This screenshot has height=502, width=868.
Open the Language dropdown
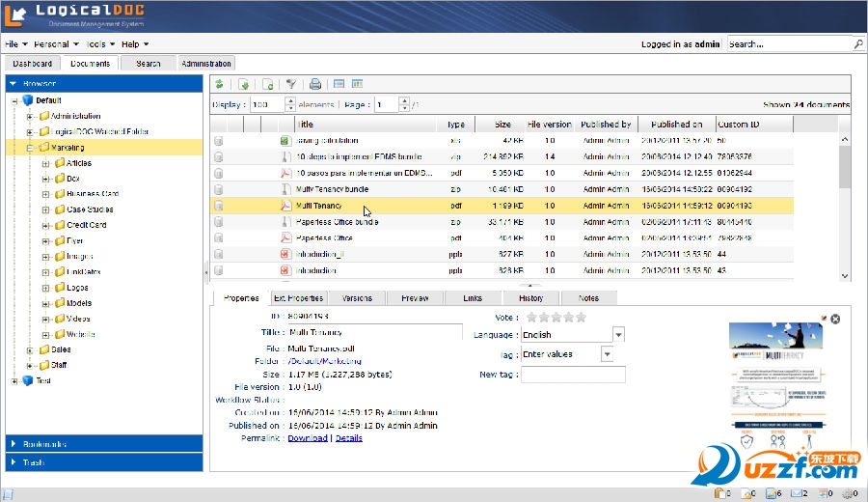click(x=618, y=335)
